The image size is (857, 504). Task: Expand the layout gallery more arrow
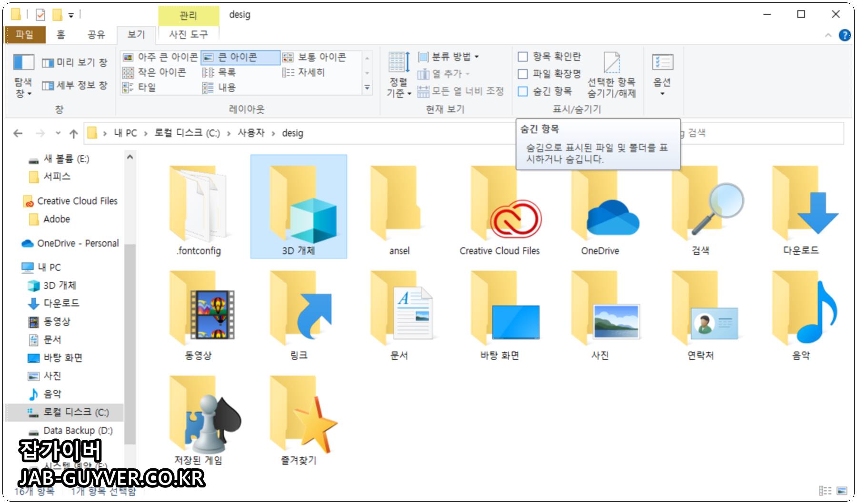(x=367, y=88)
